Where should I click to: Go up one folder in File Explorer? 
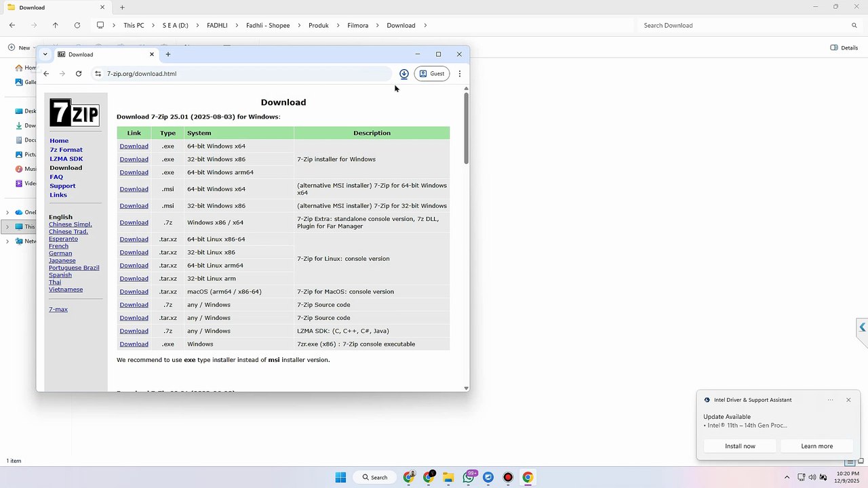pos(56,25)
